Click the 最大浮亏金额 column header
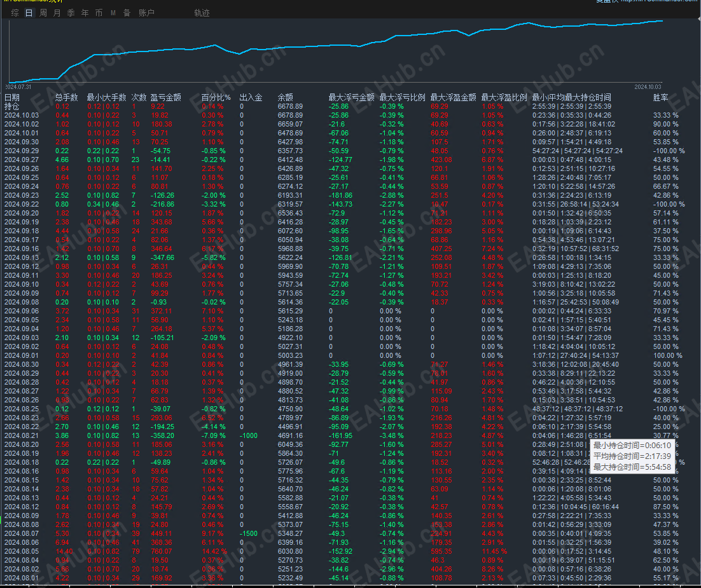 click(351, 97)
